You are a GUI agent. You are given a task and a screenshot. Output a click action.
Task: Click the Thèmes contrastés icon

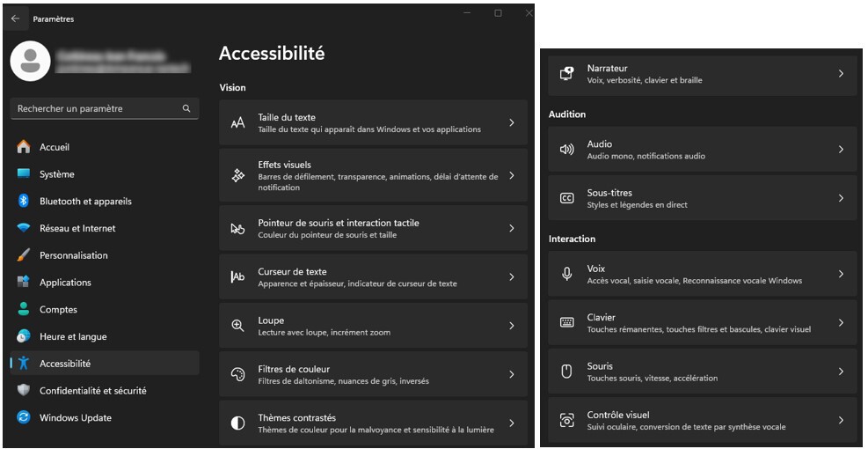point(237,423)
